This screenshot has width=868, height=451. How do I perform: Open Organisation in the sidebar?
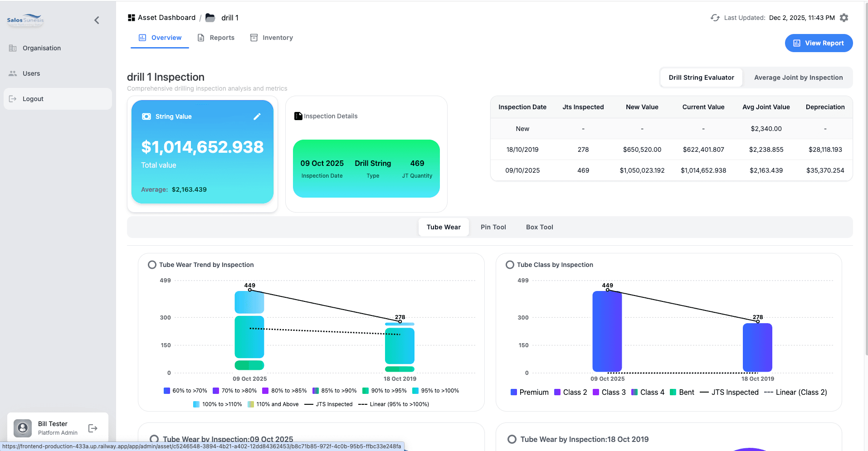point(41,48)
